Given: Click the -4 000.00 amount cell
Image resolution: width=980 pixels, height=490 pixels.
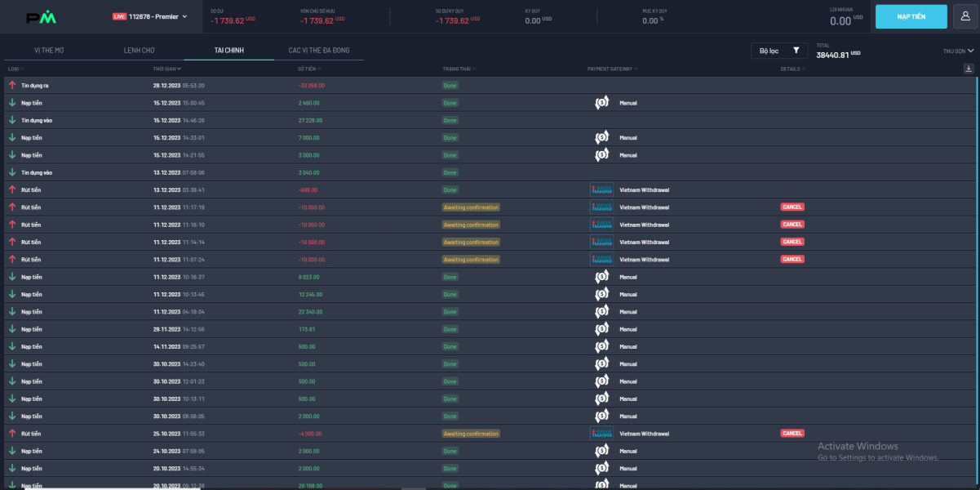Looking at the screenshot, I should click(x=310, y=434).
